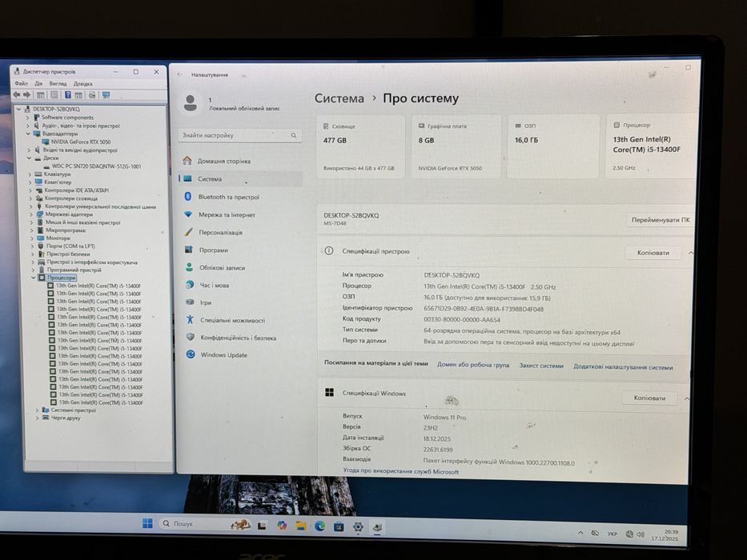747x560 pixels.
Task: Open the Довідка menu in Device Manager
Action: pyautogui.click(x=83, y=84)
